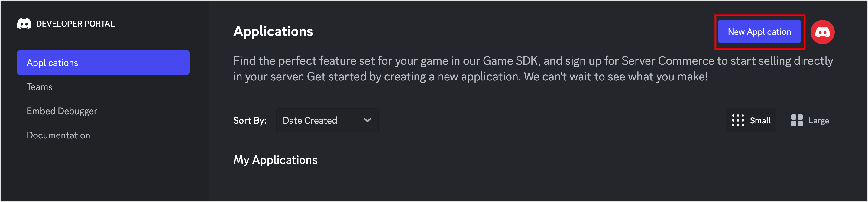The image size is (868, 202).
Task: Click the New Application button
Action: click(x=759, y=32)
